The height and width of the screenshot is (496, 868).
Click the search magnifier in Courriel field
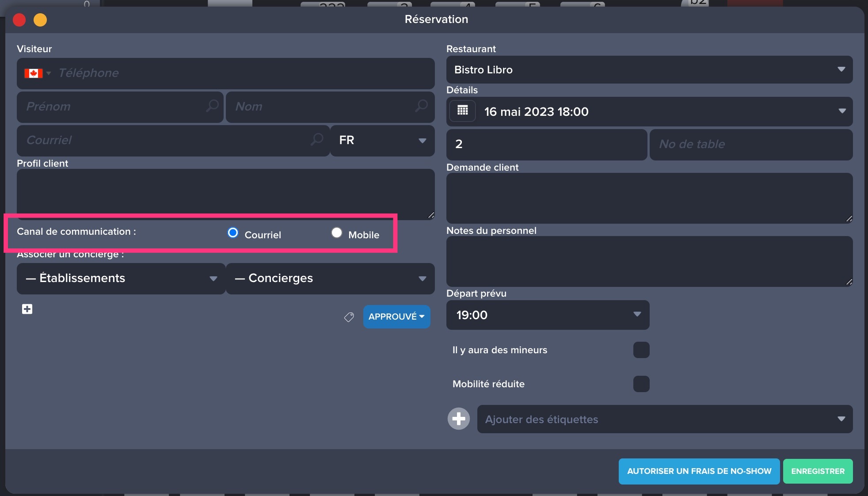point(317,140)
